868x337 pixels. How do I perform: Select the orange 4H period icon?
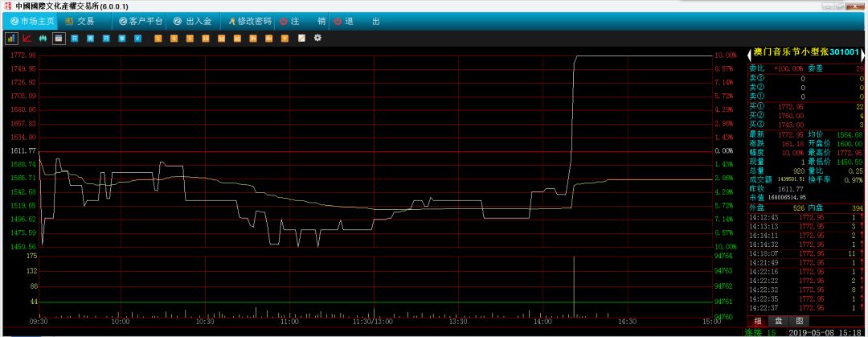coord(269,39)
